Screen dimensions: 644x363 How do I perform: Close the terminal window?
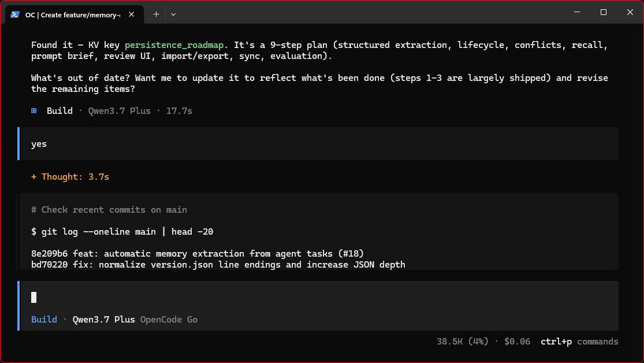pyautogui.click(x=630, y=12)
